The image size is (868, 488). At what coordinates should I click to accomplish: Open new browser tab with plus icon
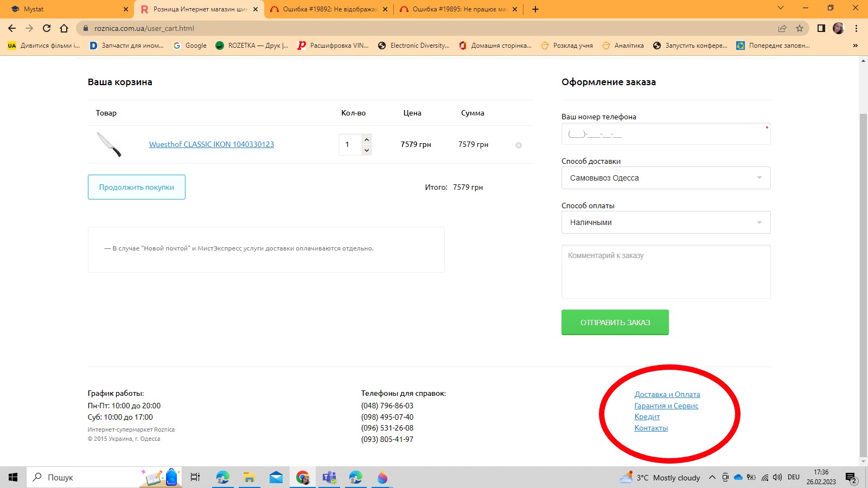535,9
